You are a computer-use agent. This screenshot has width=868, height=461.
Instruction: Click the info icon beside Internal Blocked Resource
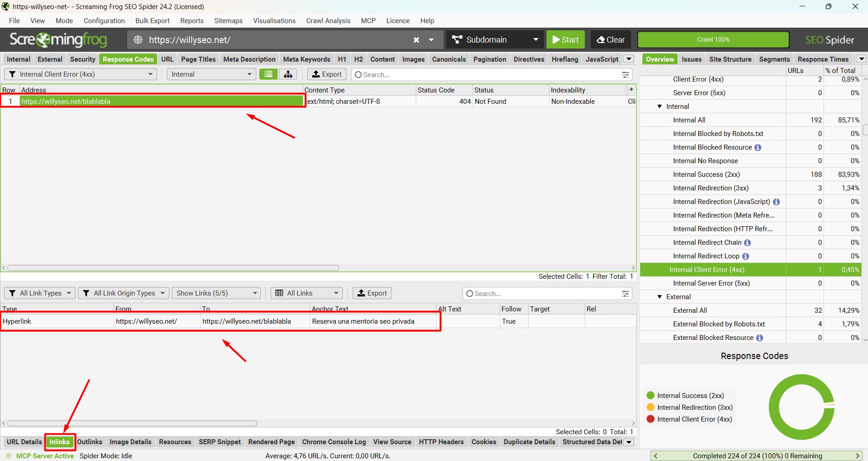758,147
